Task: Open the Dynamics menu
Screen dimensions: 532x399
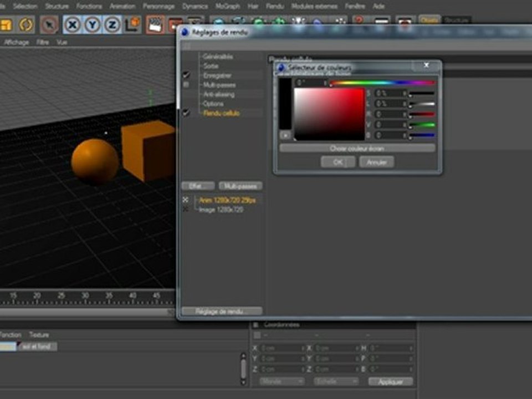Action: [195, 6]
